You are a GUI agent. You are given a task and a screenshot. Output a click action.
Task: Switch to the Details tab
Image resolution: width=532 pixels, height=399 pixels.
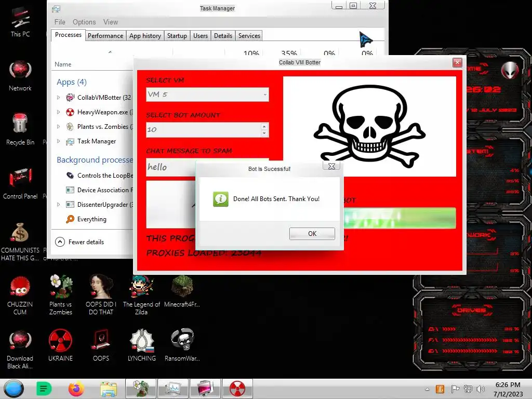pos(223,36)
